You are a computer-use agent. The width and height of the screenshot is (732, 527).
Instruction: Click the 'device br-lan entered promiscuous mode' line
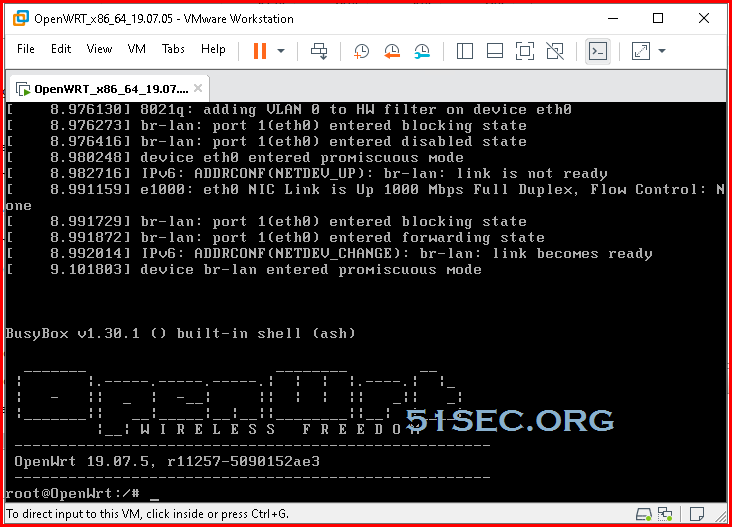pyautogui.click(x=244, y=270)
